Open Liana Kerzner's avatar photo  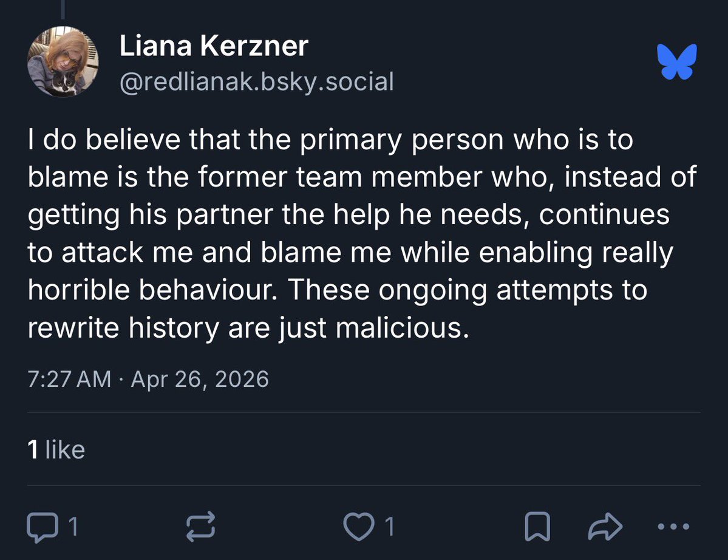63,62
